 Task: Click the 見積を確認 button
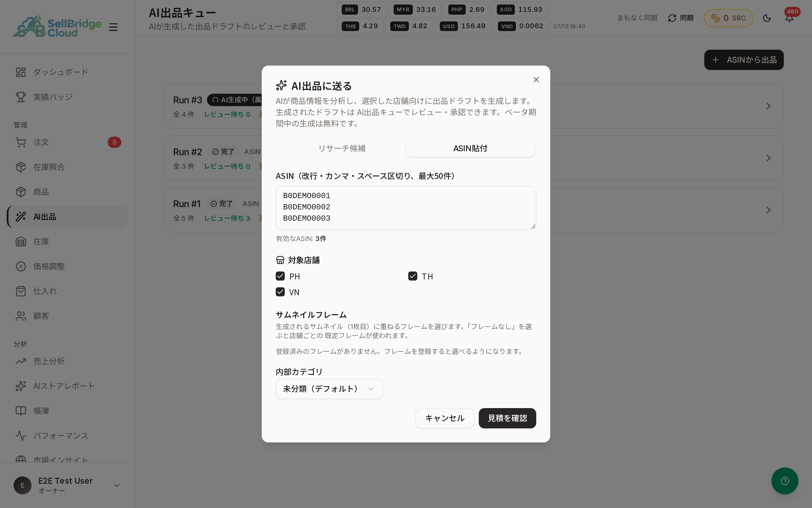[507, 418]
